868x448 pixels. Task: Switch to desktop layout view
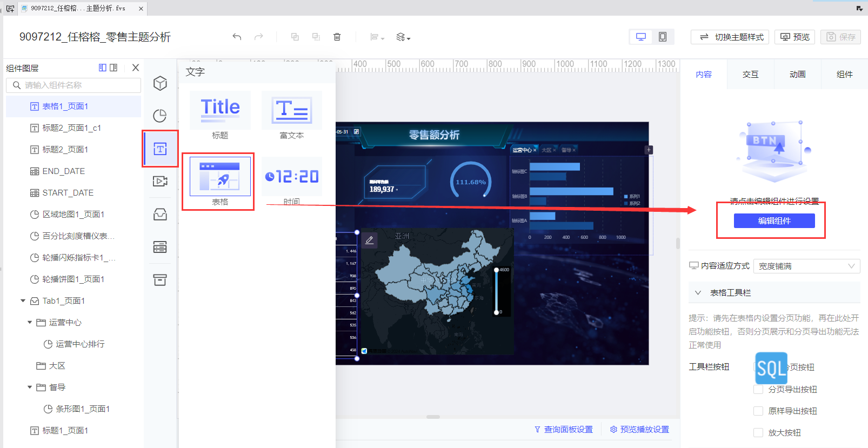(x=641, y=37)
